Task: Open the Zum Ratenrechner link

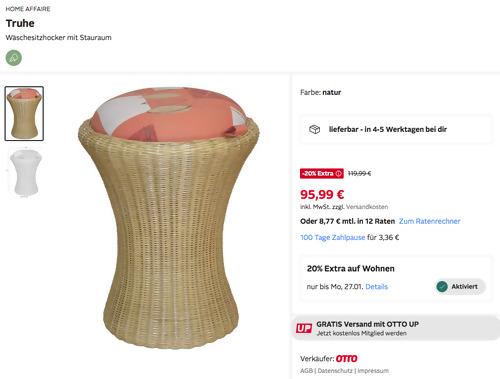Action: coord(429,221)
